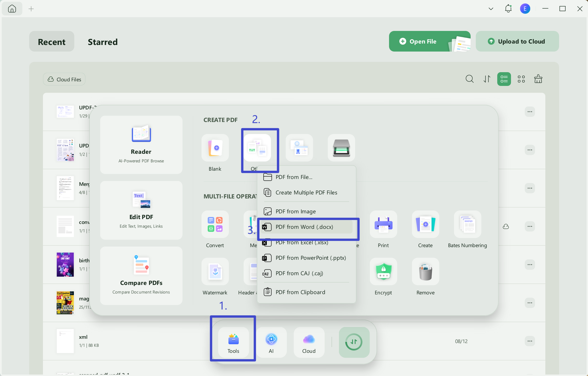Switch to list view layout
588x376 pixels.
tap(504, 79)
